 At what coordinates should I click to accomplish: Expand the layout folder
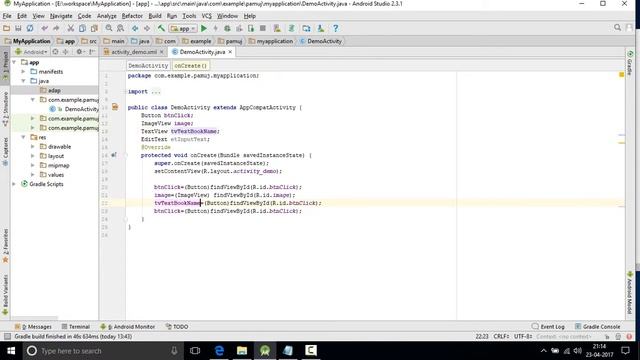[x=33, y=156]
